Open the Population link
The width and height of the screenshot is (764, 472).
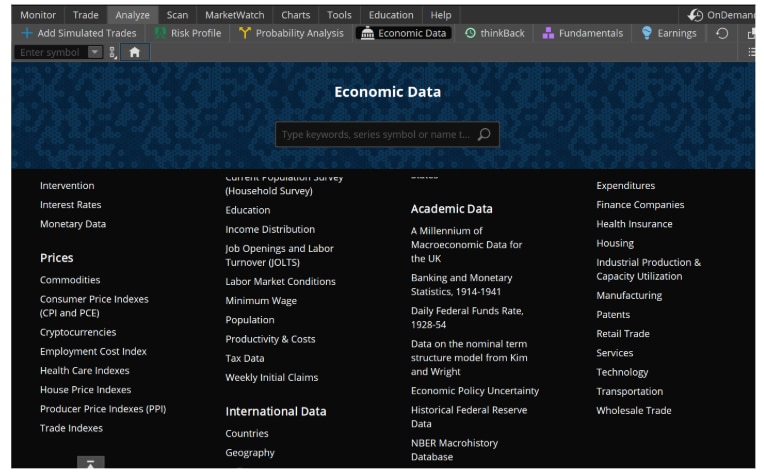(x=249, y=320)
